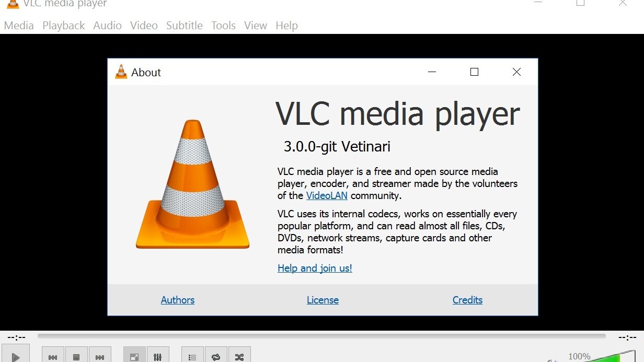644x362 pixels.
Task: Toggle fullscreen video mode button
Action: tap(134, 357)
